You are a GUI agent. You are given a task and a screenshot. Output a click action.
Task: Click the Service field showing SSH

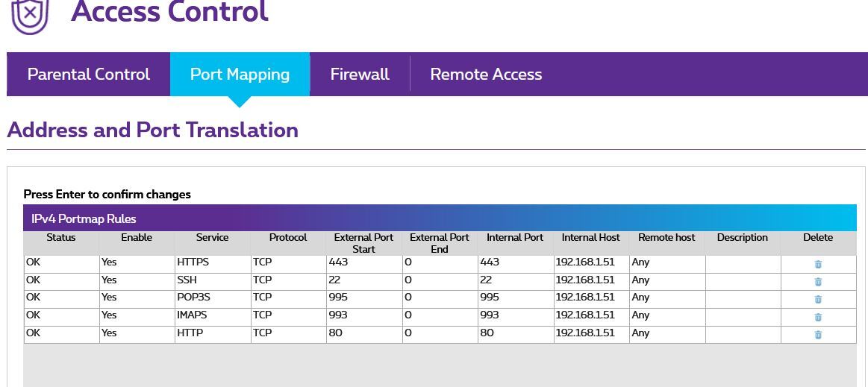[213, 281]
